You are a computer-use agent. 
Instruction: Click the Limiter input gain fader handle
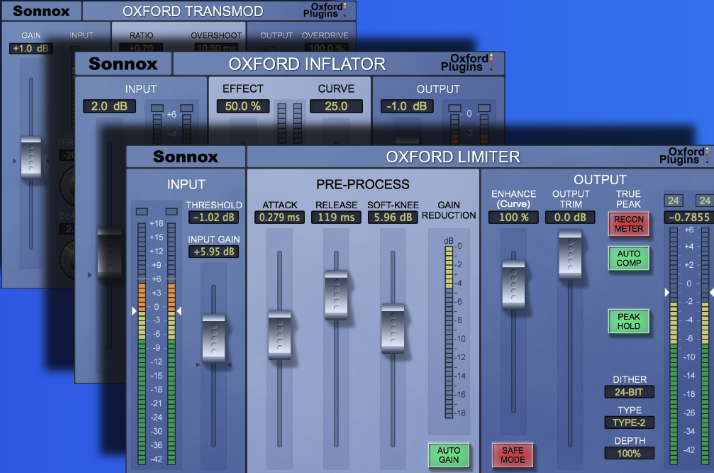coord(214,338)
